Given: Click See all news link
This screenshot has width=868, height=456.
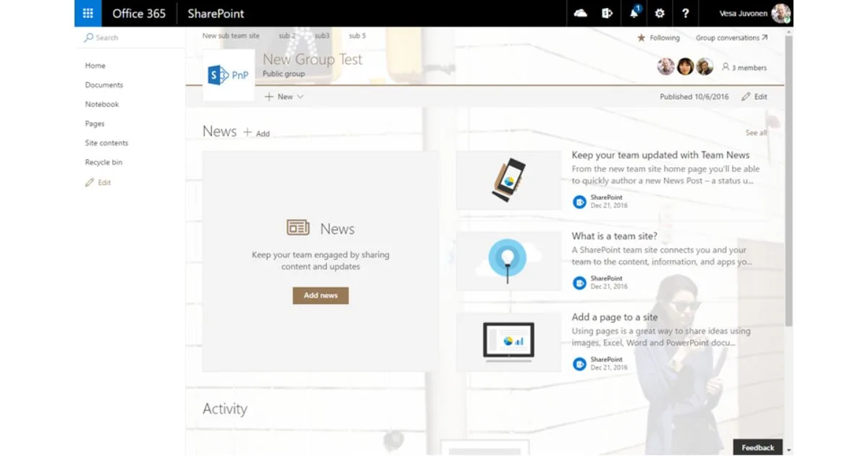Looking at the screenshot, I should [756, 133].
